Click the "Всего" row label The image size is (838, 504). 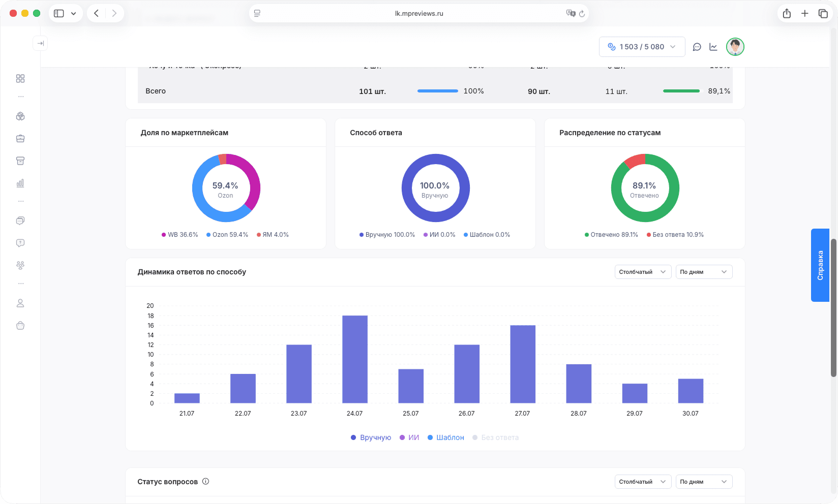click(x=156, y=91)
